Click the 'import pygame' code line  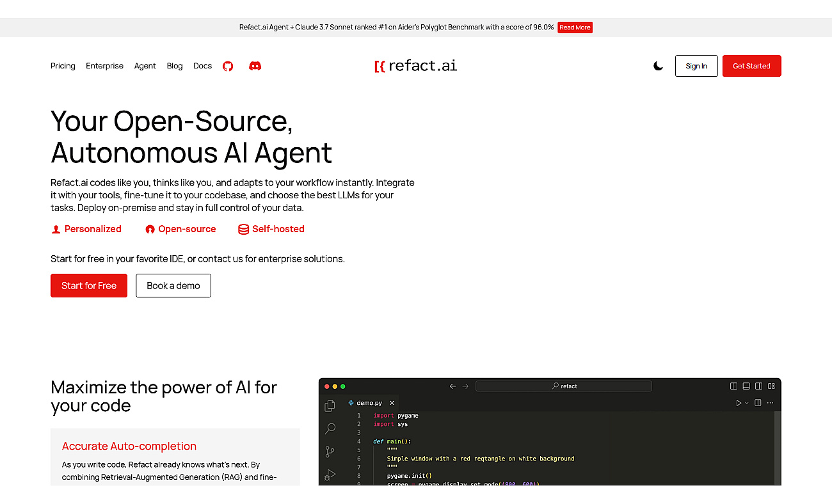[x=396, y=416]
